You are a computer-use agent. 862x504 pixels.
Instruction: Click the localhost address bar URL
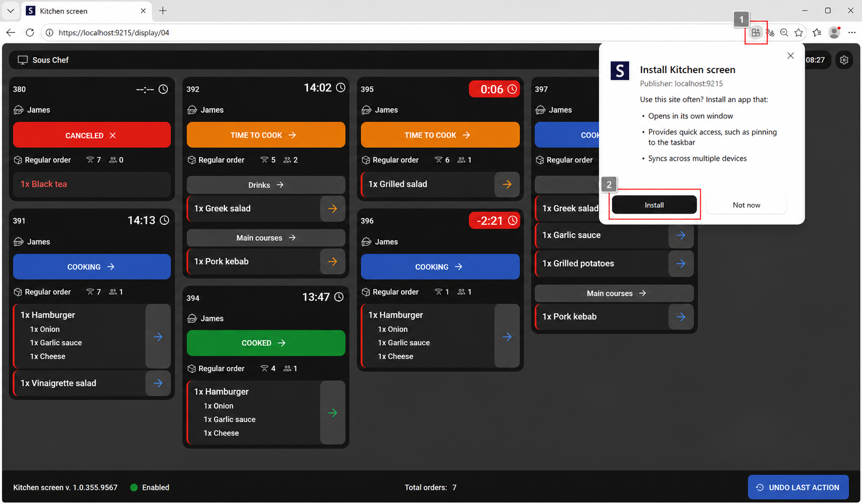pyautogui.click(x=114, y=33)
